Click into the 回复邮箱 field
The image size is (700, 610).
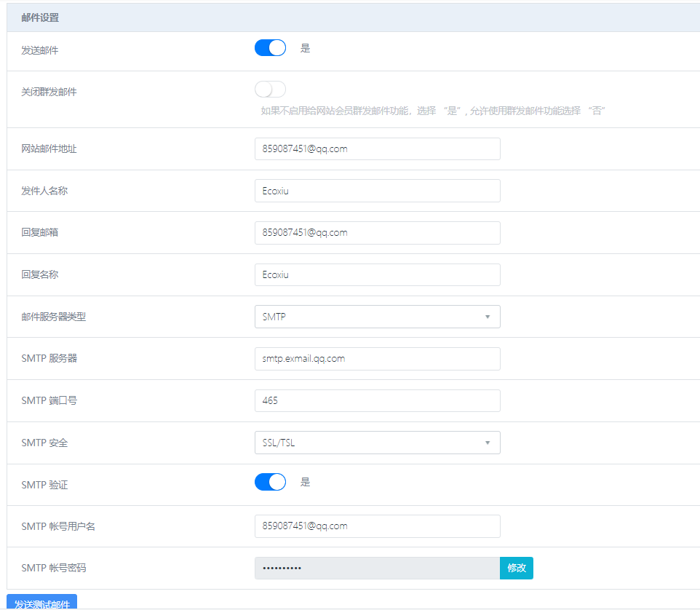click(x=377, y=233)
